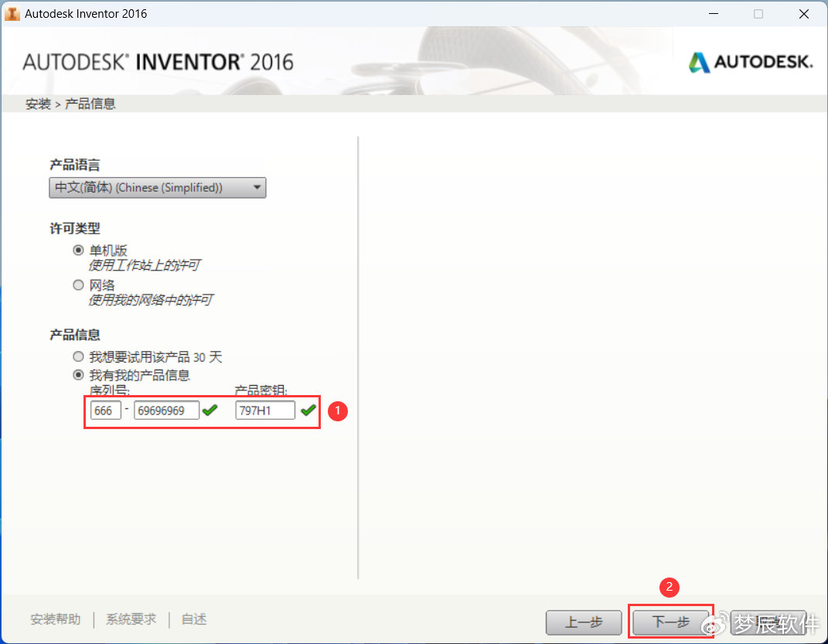This screenshot has height=644, width=828.
Task: Choose 我想要试用该产品 30 天 trial option
Action: pos(78,357)
